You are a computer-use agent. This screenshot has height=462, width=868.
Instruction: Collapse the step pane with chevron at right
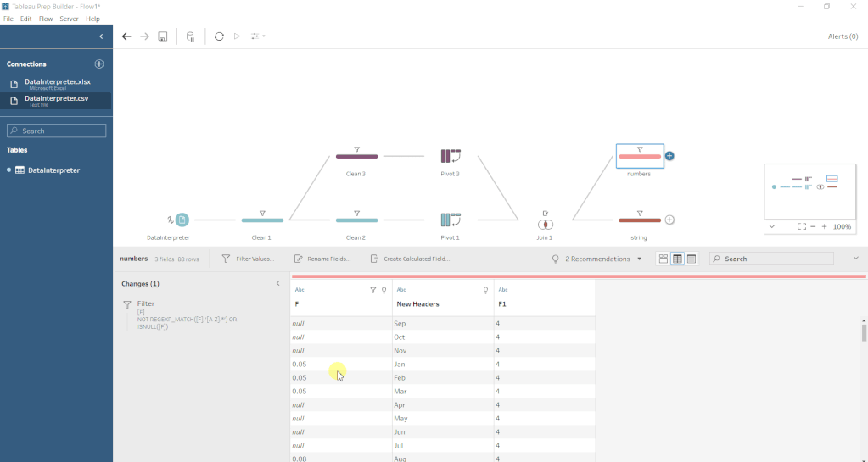[856, 259]
